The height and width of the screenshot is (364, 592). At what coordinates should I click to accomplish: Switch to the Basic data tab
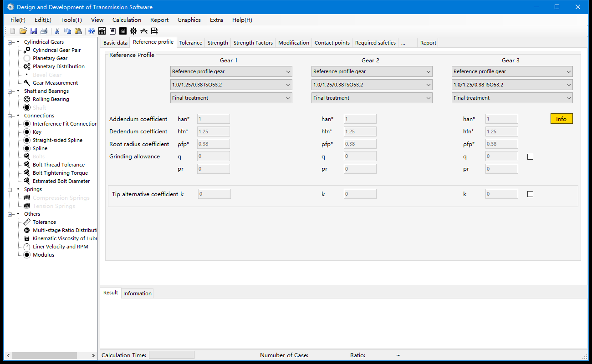click(115, 43)
